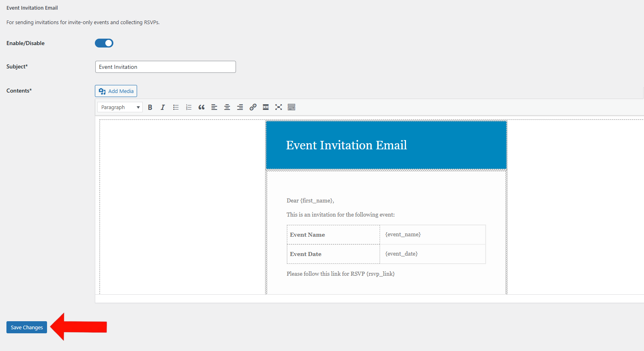Select the Event Name table cell

point(333,235)
